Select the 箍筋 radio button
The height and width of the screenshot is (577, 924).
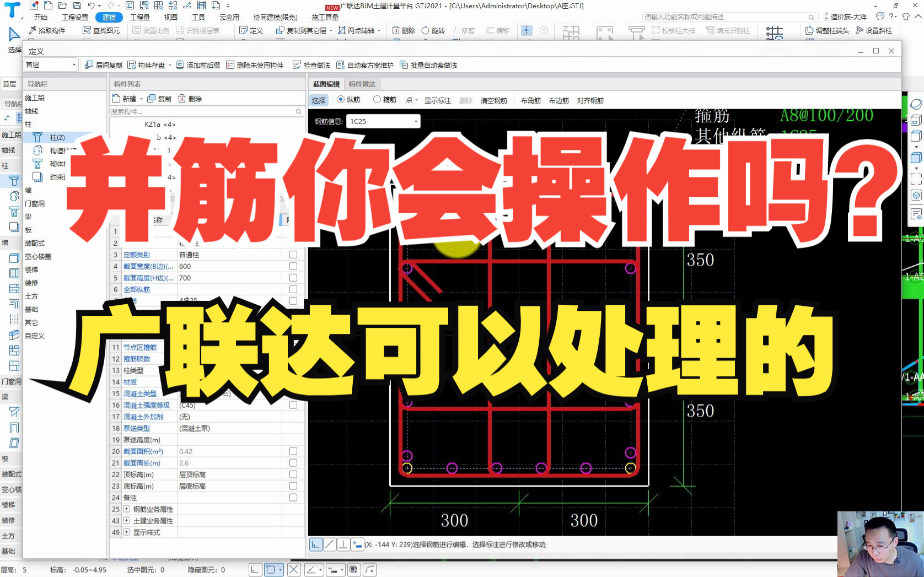tap(377, 100)
